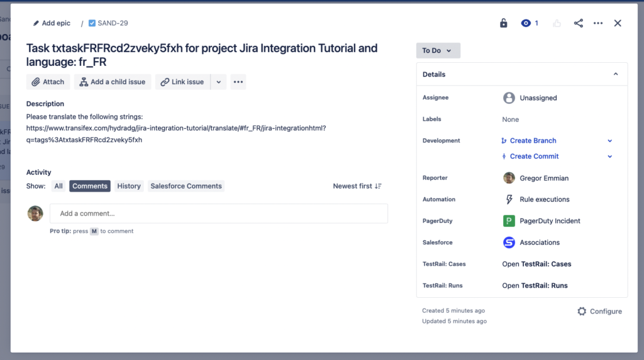Click the Configure gear button
This screenshot has height=360, width=644.
pos(599,311)
